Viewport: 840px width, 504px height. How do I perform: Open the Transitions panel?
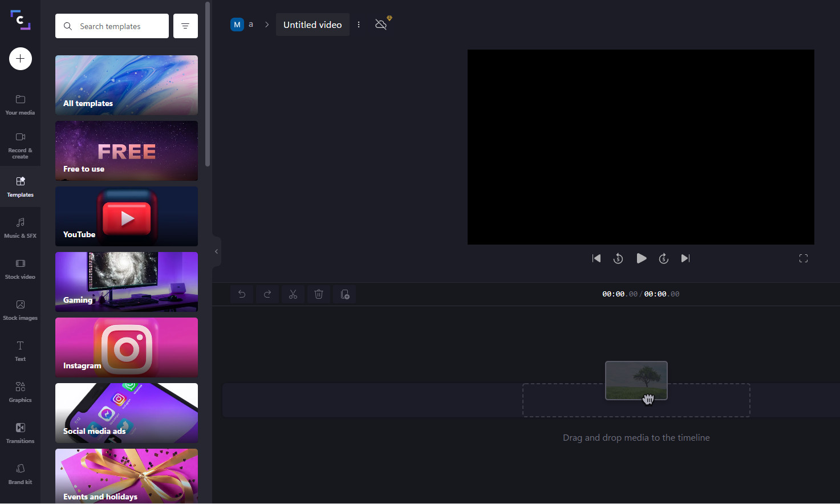20,433
